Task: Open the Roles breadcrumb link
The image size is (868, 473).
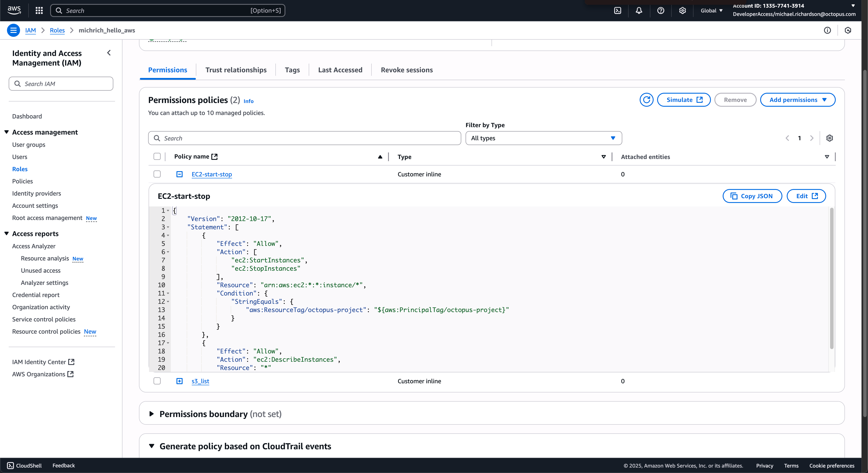Action: coord(57,30)
